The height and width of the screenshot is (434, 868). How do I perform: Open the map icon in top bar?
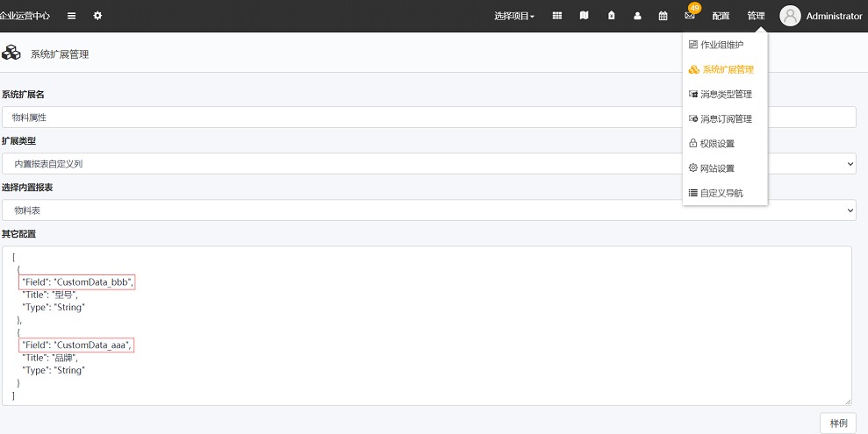(x=585, y=16)
